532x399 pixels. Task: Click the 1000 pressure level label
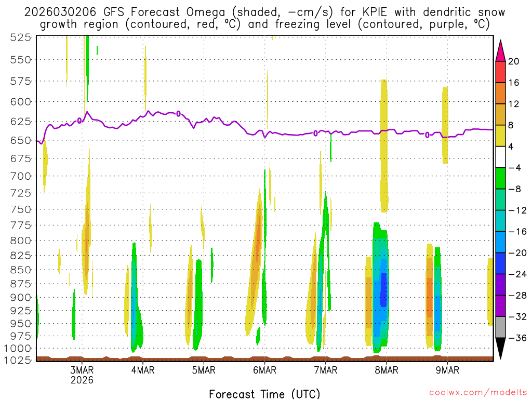click(x=18, y=349)
